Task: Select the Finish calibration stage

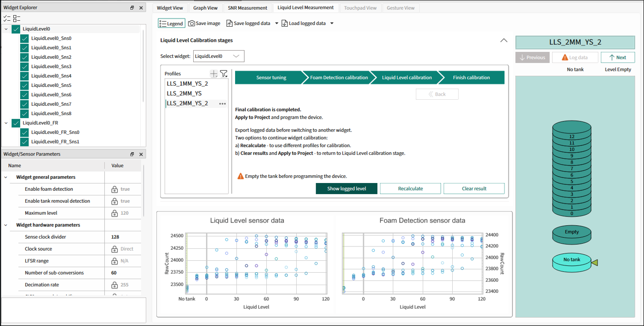Action: pos(471,78)
